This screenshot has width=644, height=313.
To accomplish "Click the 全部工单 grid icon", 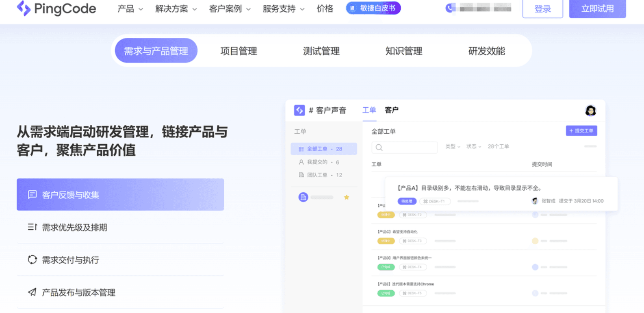I will pos(301,149).
